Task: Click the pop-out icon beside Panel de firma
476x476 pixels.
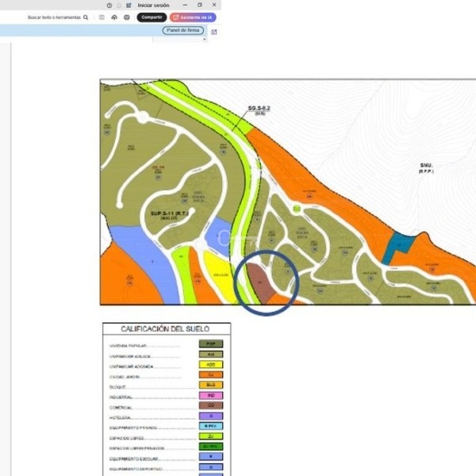Action: point(214,32)
